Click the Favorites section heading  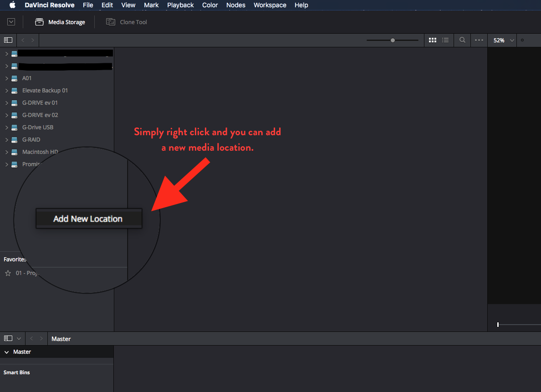[x=15, y=259]
